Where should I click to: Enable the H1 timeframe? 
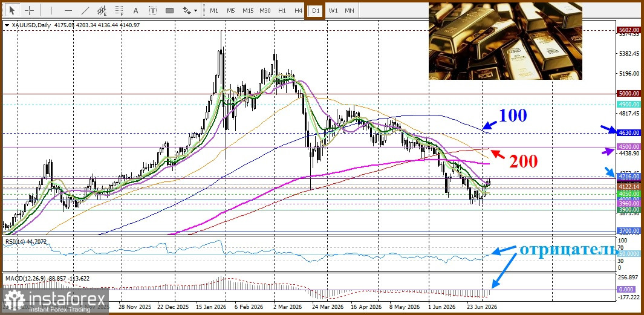click(x=282, y=10)
